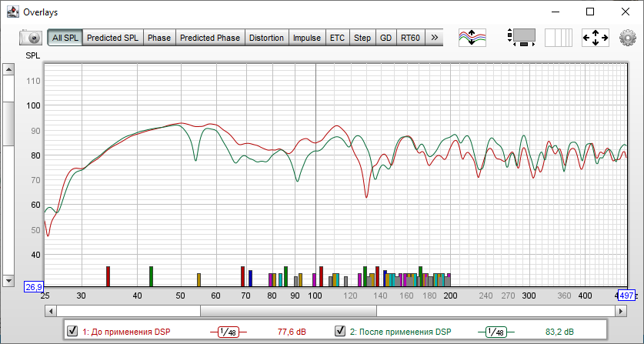Edit the 26,9 lower SPL limit field
The image size is (644, 344).
click(x=34, y=287)
